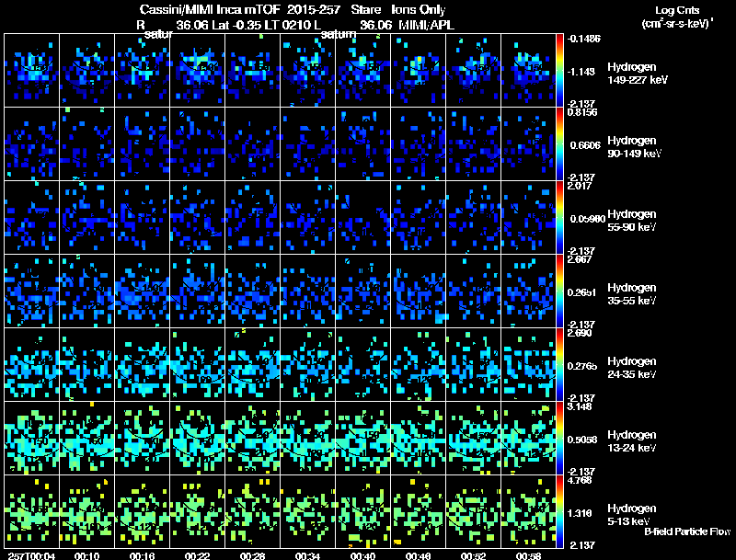Click the Ions Only text in the header
The image size is (736, 560).
pyautogui.click(x=419, y=9)
